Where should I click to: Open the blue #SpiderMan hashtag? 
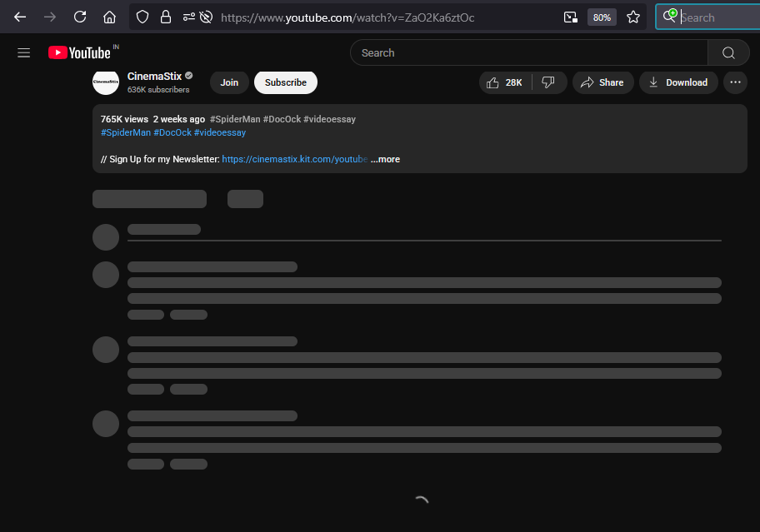pos(126,132)
